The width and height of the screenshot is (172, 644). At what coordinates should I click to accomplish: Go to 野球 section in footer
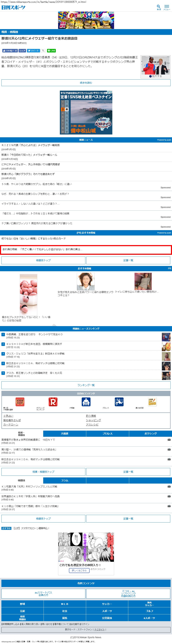[22, 604]
